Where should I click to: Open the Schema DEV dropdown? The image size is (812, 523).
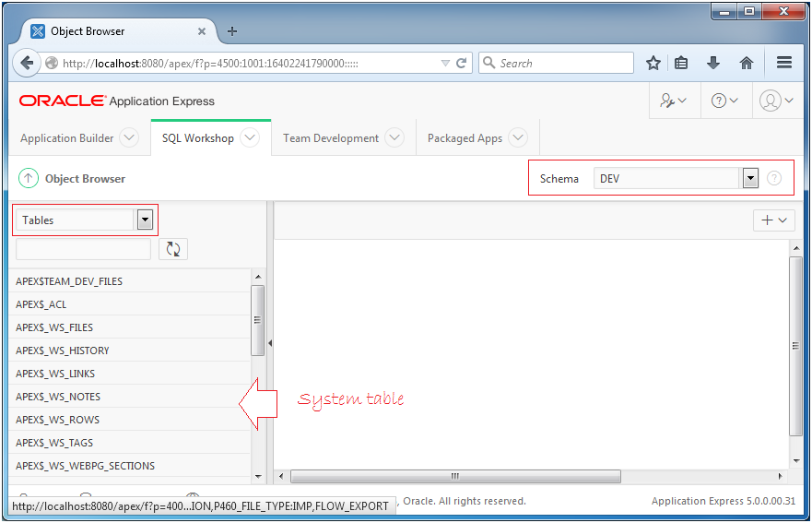676,178
